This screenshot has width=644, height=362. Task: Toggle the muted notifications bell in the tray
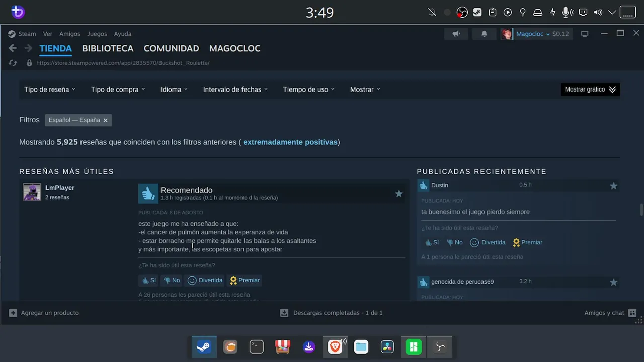click(432, 12)
